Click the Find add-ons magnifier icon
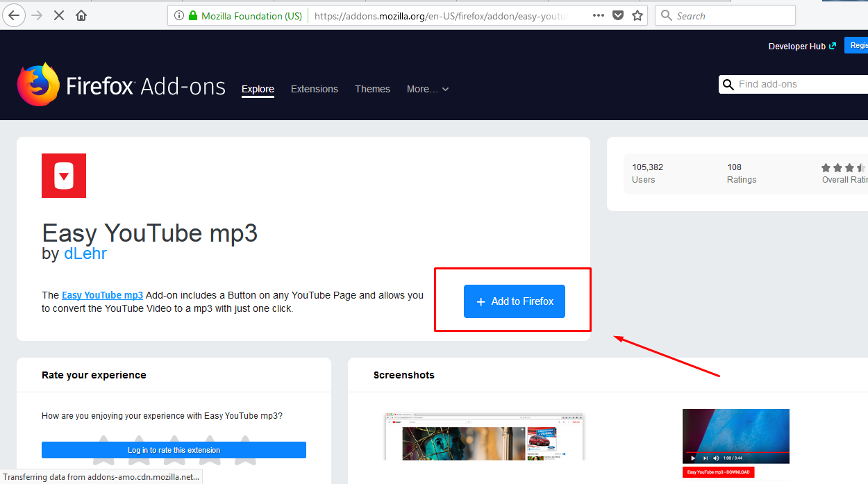This screenshot has width=868, height=484. (x=728, y=85)
